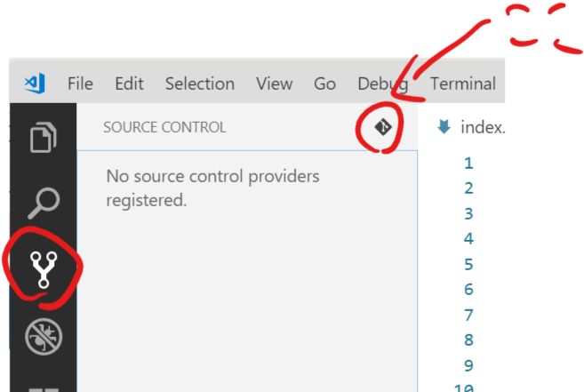The image size is (584, 392).
Task: Open the Go menu
Action: pos(324,84)
